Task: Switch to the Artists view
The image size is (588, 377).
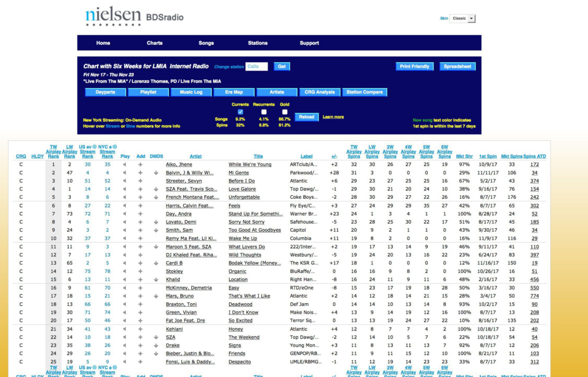Action: (277, 93)
